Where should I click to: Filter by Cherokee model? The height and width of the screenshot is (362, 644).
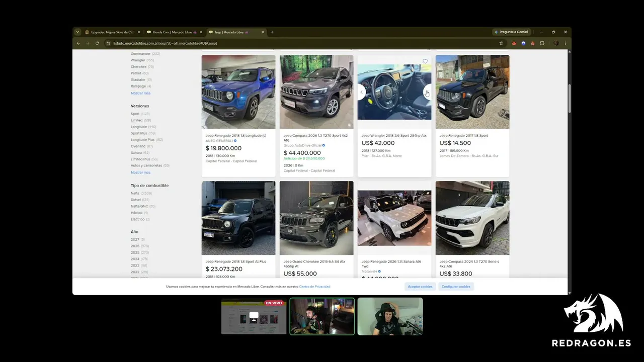(x=142, y=67)
